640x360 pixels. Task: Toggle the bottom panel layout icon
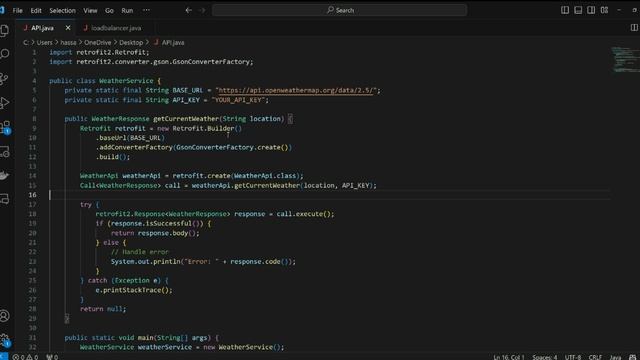[578, 10]
